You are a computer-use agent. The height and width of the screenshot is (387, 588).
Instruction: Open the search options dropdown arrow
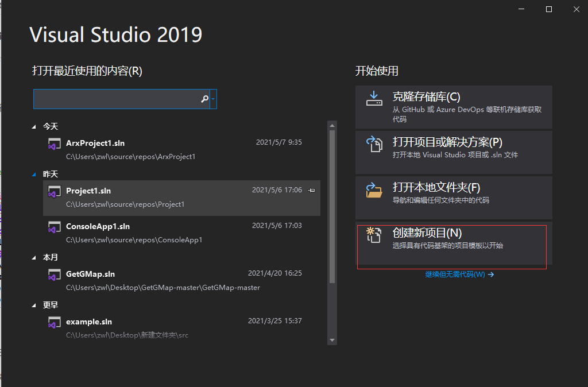[214, 99]
